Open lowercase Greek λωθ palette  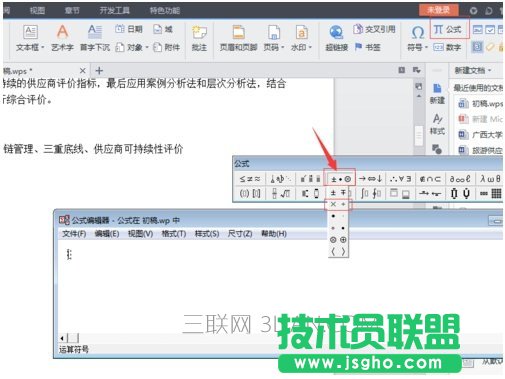490,179
